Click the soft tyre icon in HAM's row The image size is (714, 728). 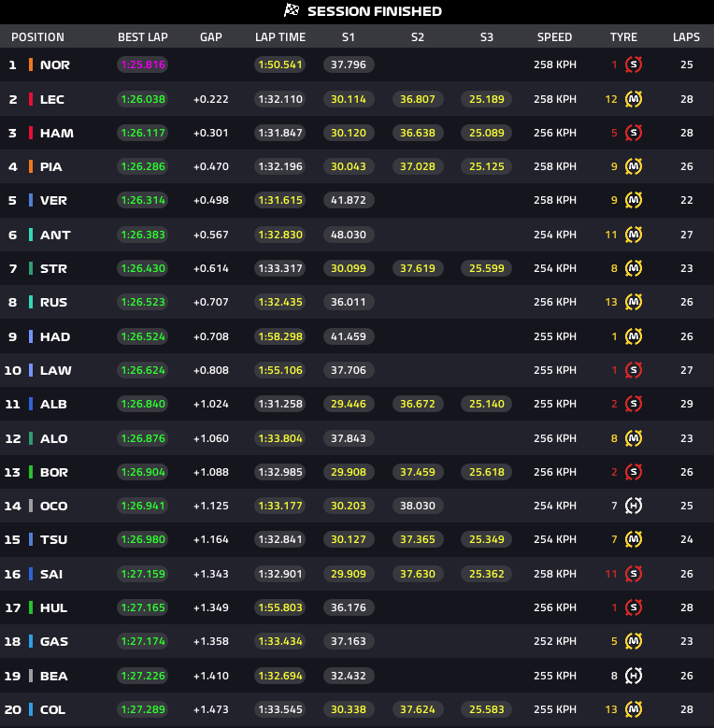click(x=634, y=133)
